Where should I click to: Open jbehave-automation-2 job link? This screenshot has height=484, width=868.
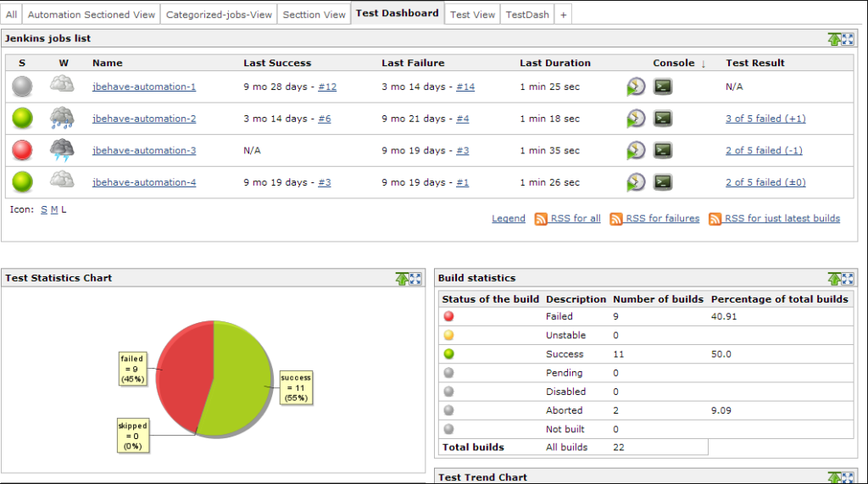pos(144,119)
